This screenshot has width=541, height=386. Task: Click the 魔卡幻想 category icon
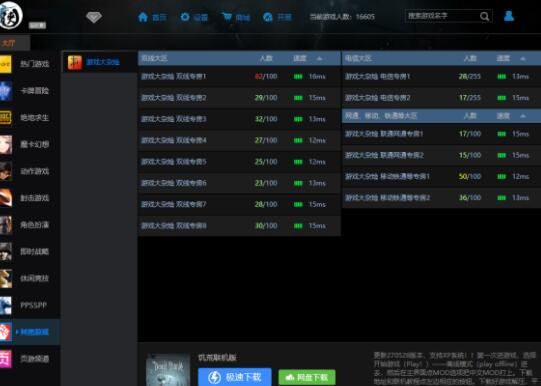(6, 145)
